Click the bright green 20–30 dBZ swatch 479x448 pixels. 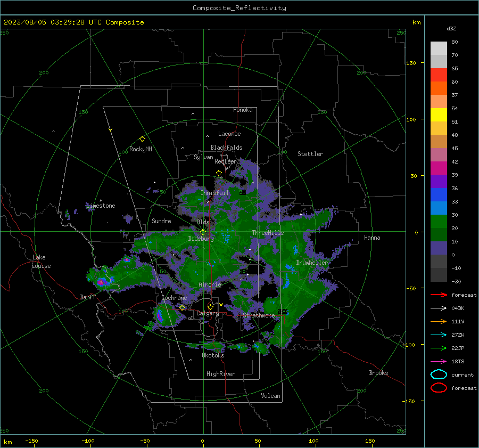click(439, 222)
